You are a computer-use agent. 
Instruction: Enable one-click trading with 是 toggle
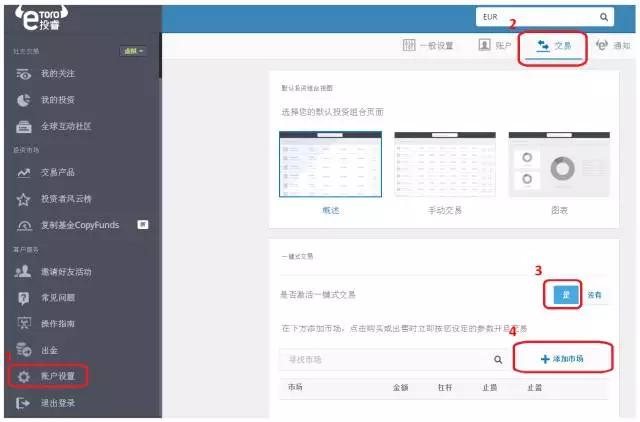click(566, 295)
